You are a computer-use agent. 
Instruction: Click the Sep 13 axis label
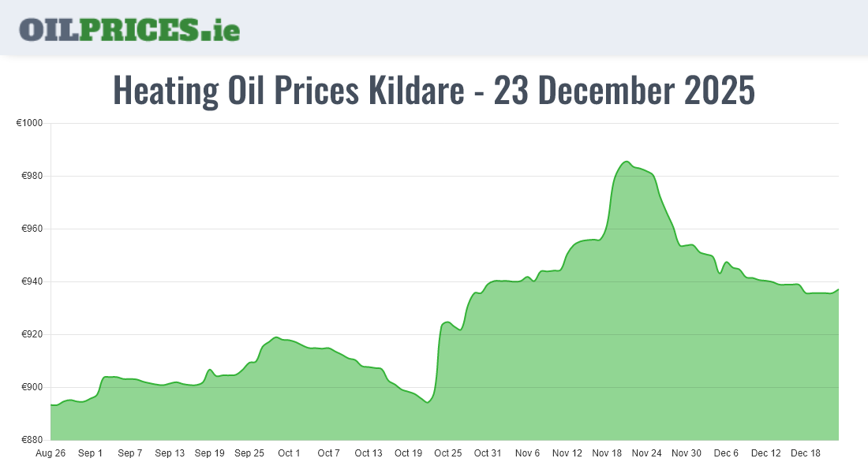coord(170,453)
